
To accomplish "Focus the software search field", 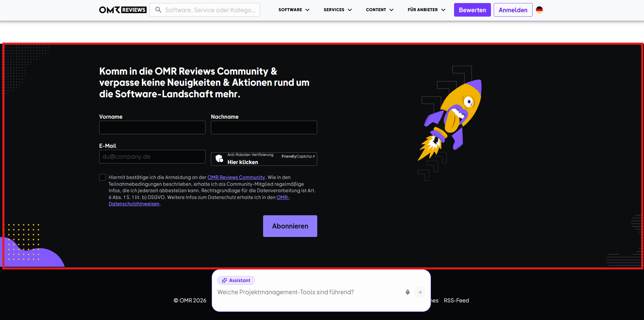I will pyautogui.click(x=205, y=10).
